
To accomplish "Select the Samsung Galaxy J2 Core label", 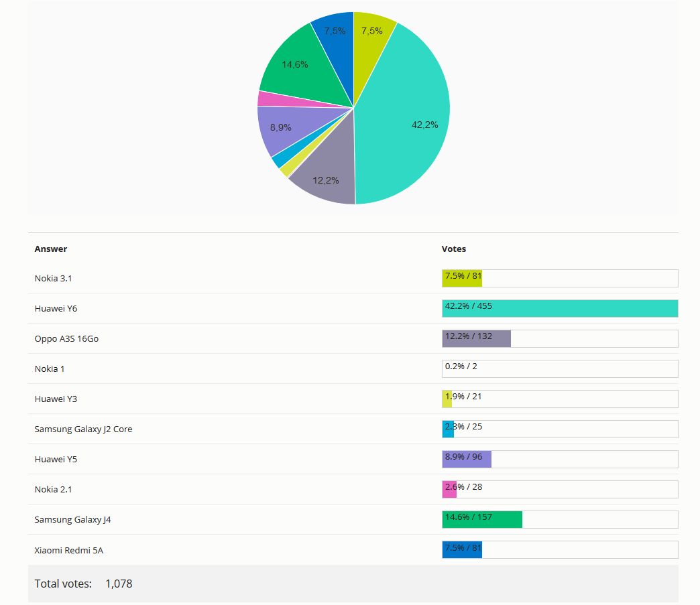I will click(83, 429).
